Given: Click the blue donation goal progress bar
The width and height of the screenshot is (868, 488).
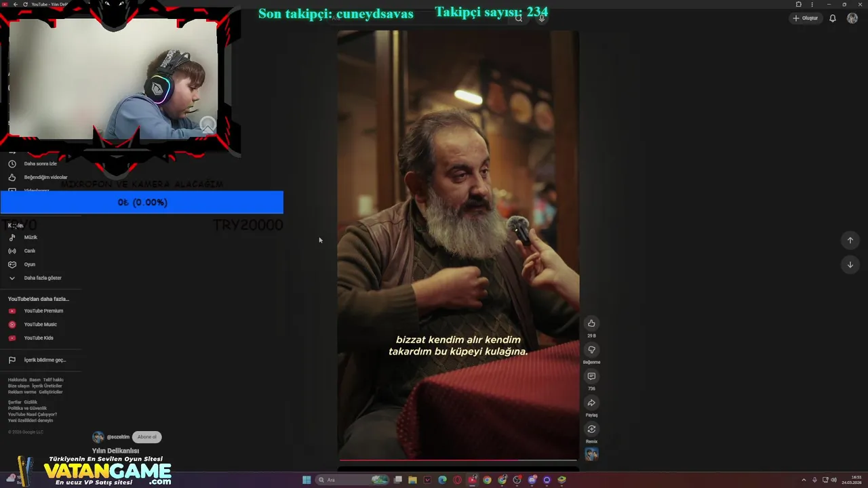Looking at the screenshot, I should pyautogui.click(x=142, y=202).
